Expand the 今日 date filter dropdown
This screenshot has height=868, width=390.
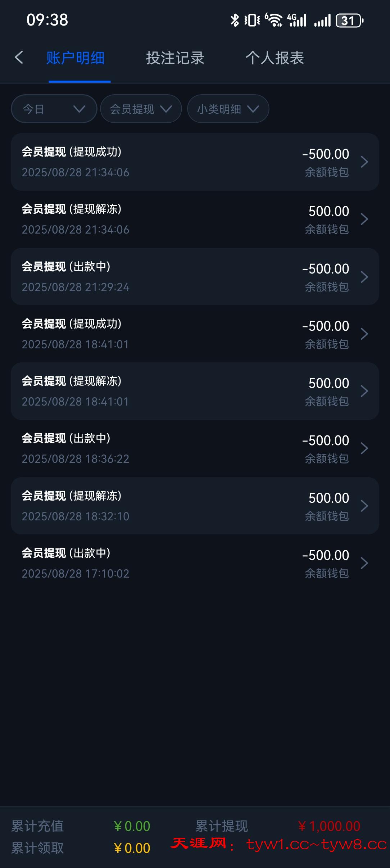tap(54, 109)
